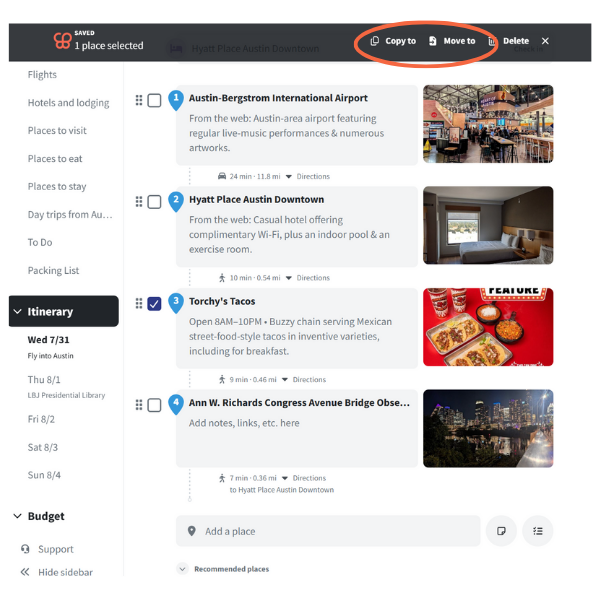The height and width of the screenshot is (600, 600).
Task: Click the double-chevron Hide sidebar icon
Action: point(25,572)
